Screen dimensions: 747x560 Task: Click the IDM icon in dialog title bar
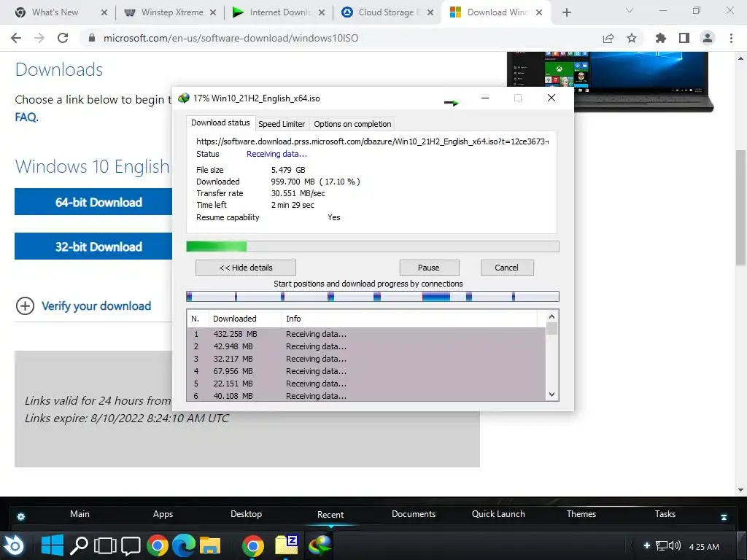(x=183, y=98)
